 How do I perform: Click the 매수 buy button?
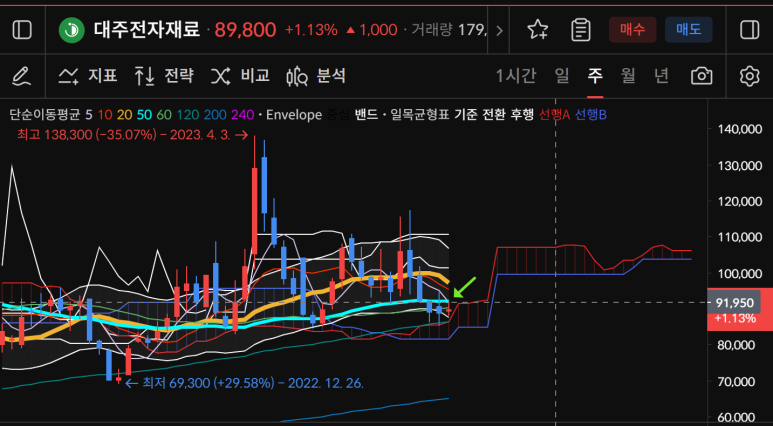click(632, 30)
